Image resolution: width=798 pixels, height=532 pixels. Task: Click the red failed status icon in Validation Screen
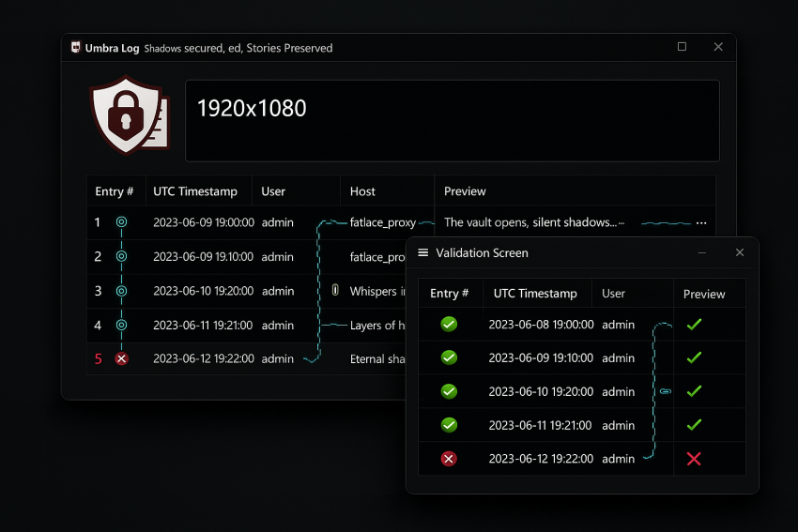pyautogui.click(x=449, y=459)
